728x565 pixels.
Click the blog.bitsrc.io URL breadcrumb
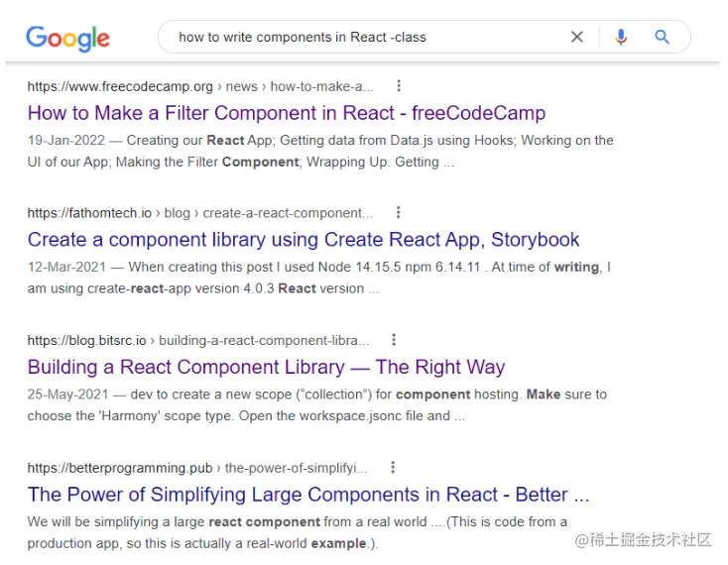point(198,340)
